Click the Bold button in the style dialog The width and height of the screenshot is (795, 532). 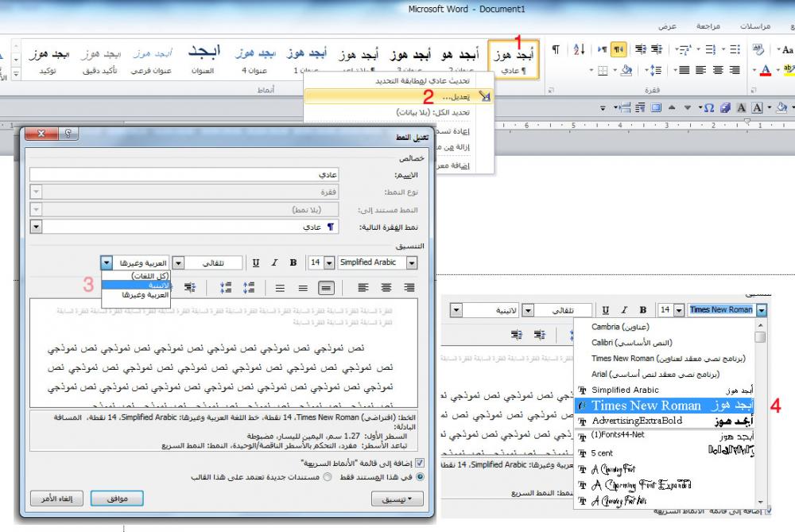click(x=293, y=262)
